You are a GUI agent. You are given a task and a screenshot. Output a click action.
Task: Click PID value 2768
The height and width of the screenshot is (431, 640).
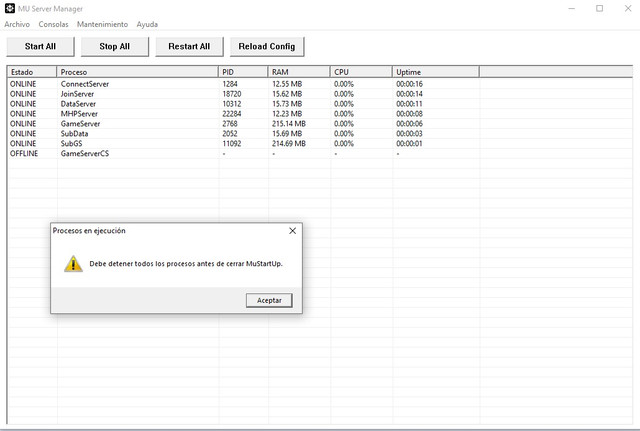click(x=230, y=124)
